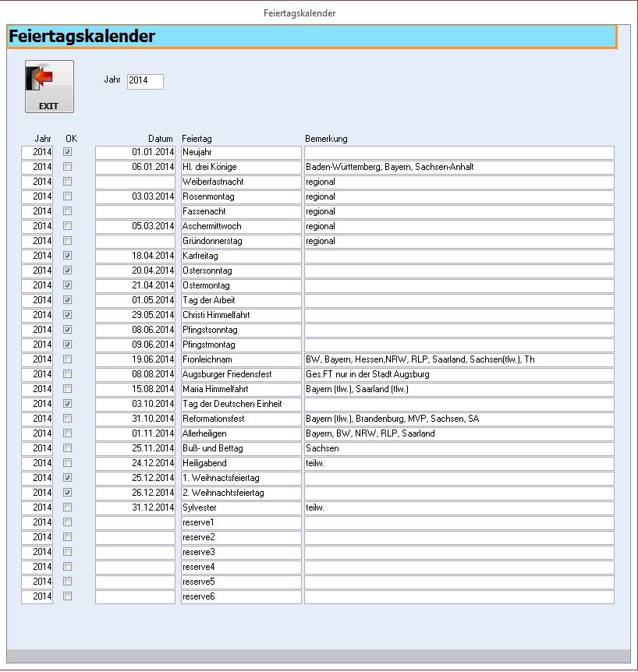Select the Feiertag field reading Aschermittwoch
638x672 pixels.
click(x=241, y=227)
